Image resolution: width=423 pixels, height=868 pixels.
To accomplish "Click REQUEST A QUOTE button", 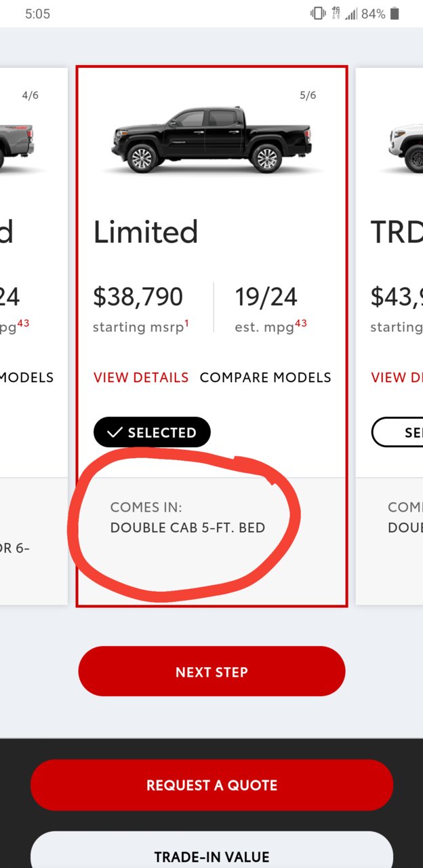I will click(211, 785).
